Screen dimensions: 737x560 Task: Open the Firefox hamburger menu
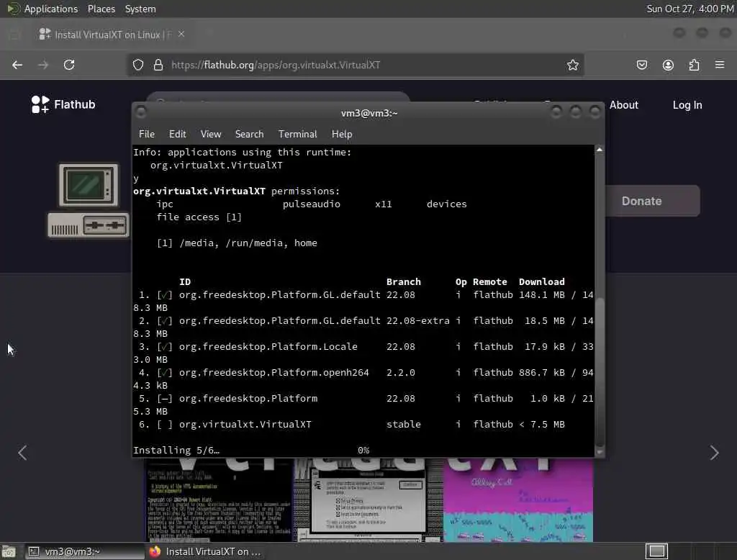coord(720,65)
